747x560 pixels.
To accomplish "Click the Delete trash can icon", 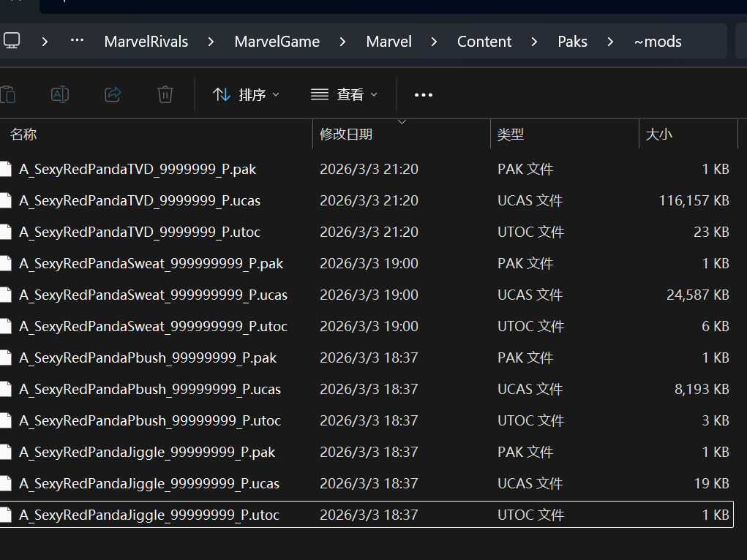I will point(165,94).
